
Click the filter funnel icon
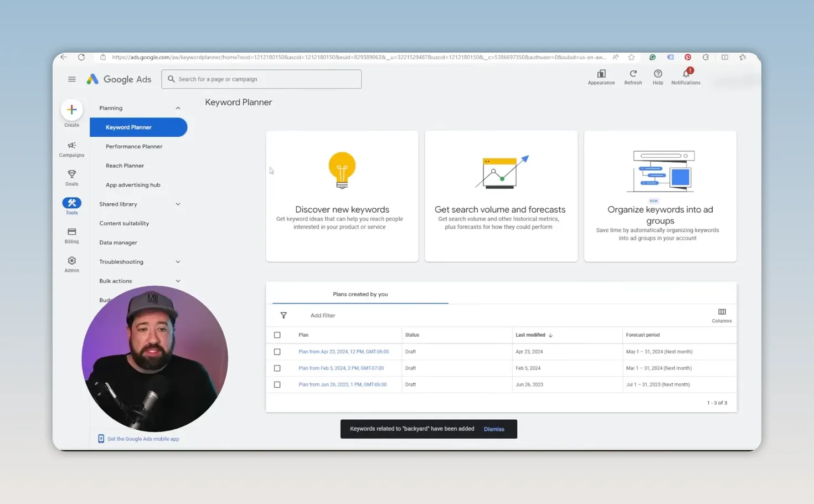284,315
